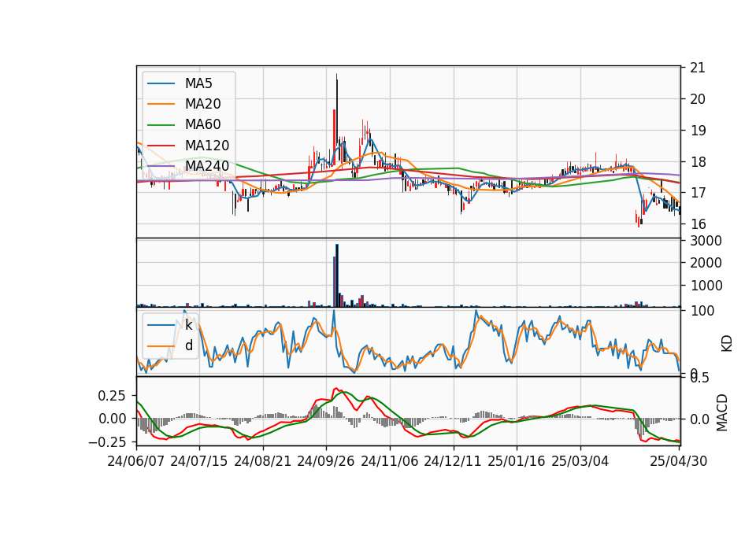Click the MA120 legend label
The image size is (756, 543).
207,146
